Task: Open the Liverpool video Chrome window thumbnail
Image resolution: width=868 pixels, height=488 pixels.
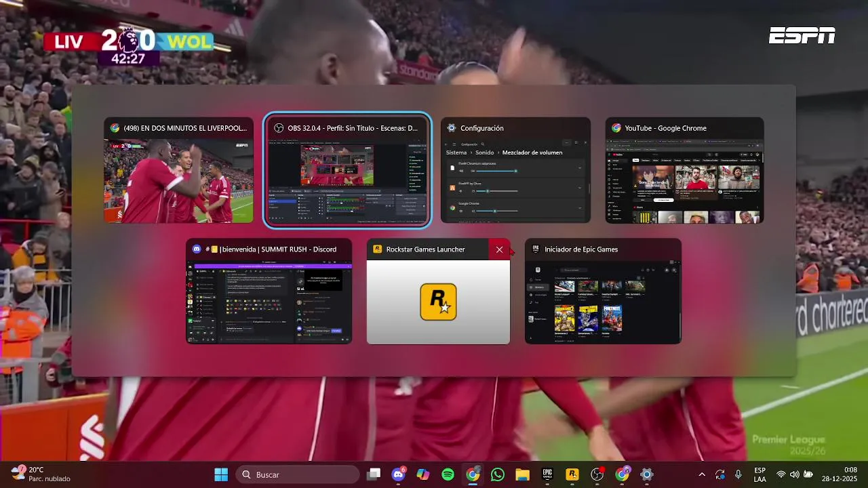Action: 178,170
